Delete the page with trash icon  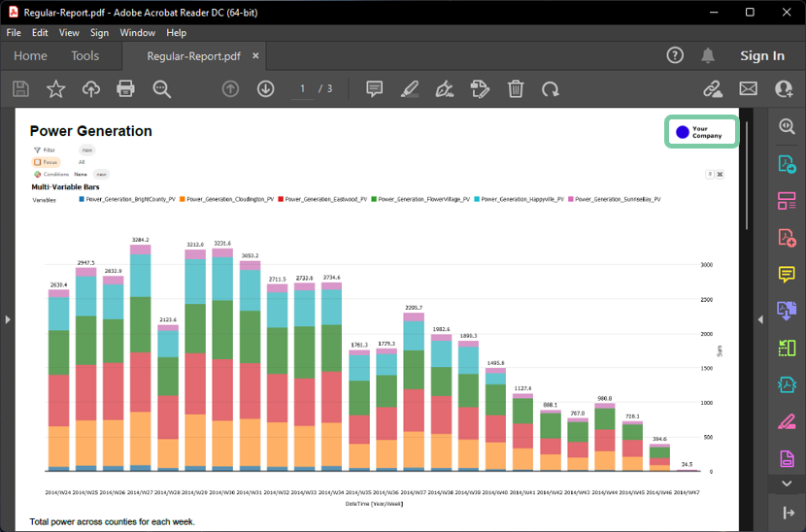516,89
